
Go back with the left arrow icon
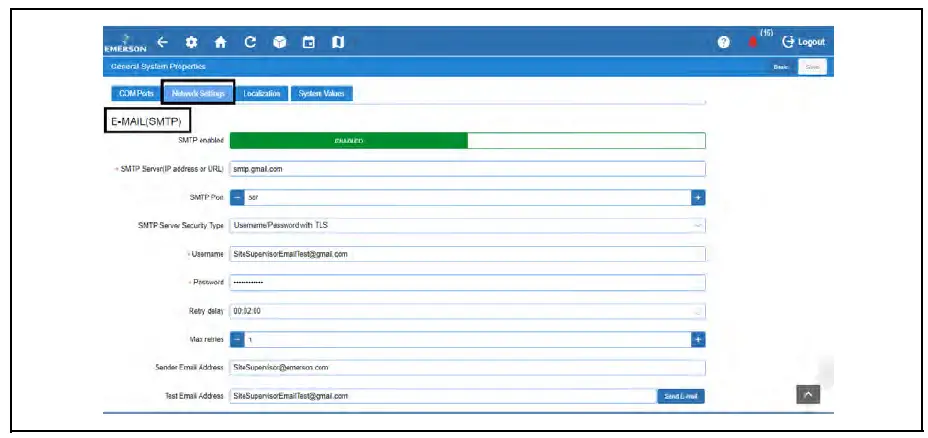tap(163, 42)
